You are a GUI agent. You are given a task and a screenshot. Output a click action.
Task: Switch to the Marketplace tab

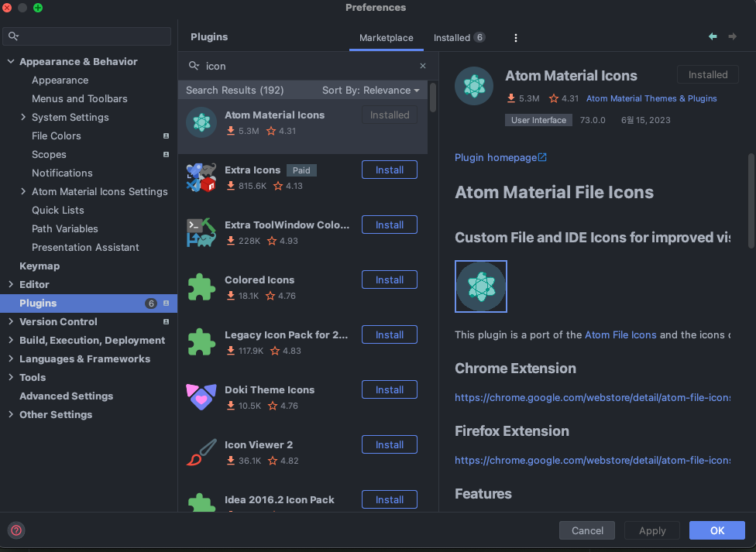pyautogui.click(x=387, y=38)
